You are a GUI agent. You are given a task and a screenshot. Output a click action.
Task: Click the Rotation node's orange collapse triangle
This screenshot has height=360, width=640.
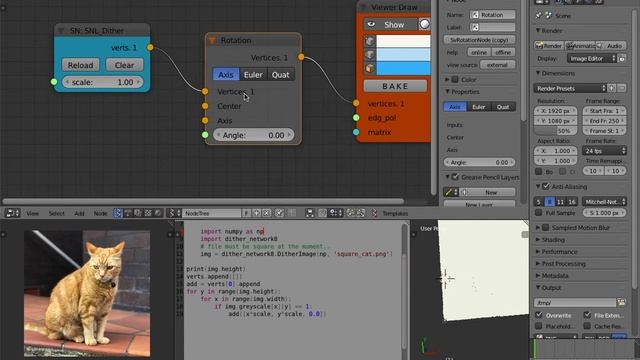pos(212,40)
